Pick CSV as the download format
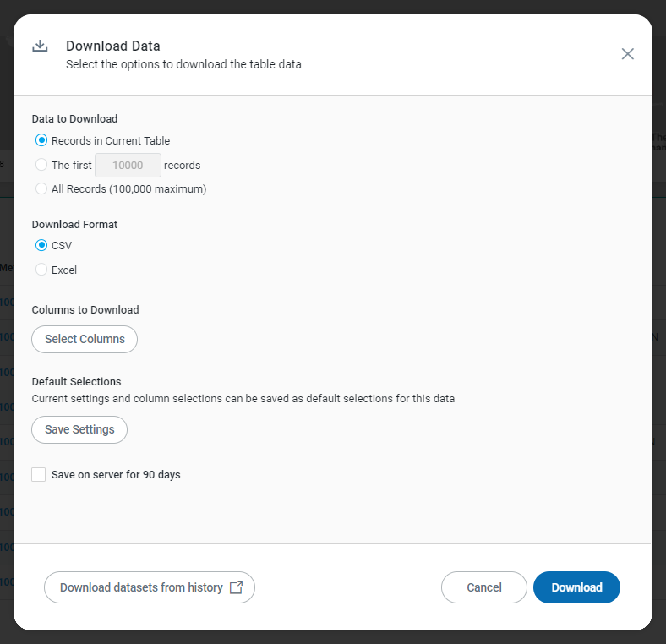 click(41, 246)
